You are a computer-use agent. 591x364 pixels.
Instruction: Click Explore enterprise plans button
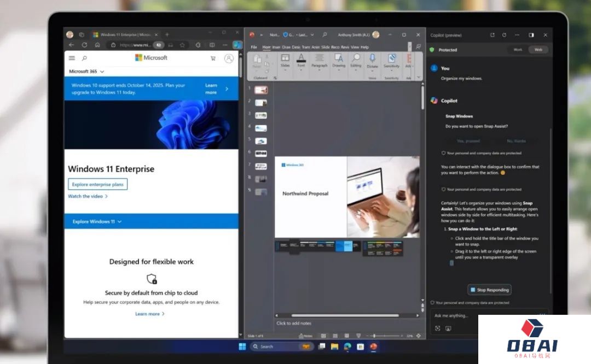tap(97, 184)
